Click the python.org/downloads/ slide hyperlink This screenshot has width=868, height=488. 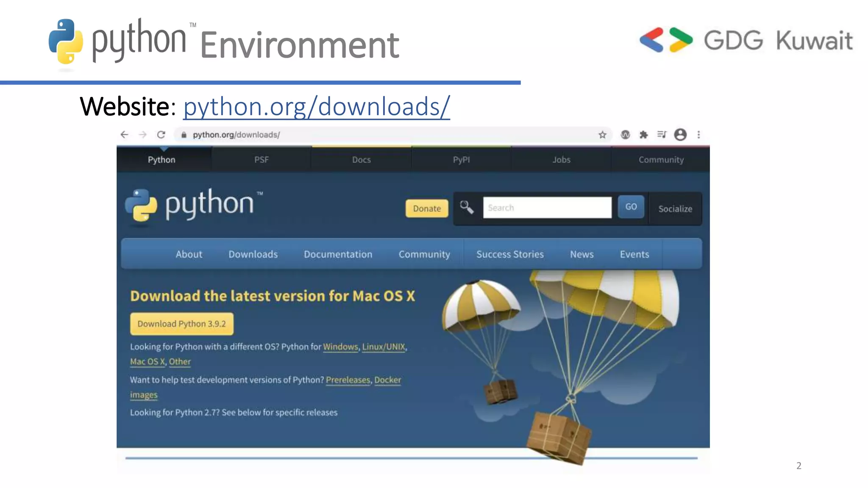pyautogui.click(x=316, y=106)
